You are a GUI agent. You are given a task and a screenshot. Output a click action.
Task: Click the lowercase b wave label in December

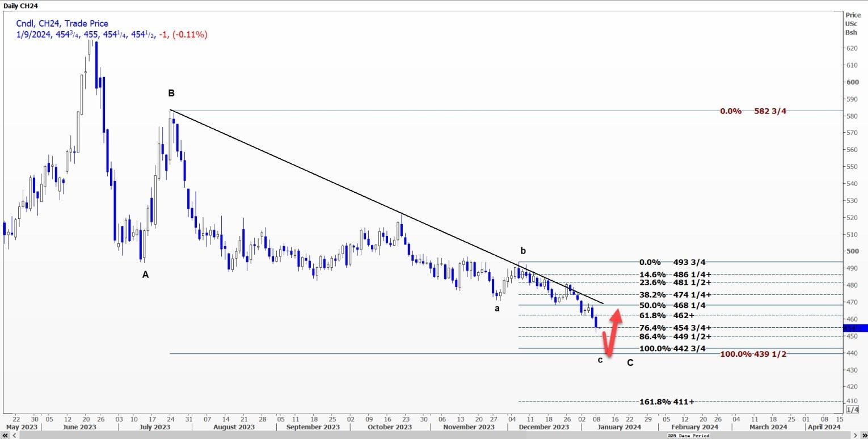[x=523, y=251]
